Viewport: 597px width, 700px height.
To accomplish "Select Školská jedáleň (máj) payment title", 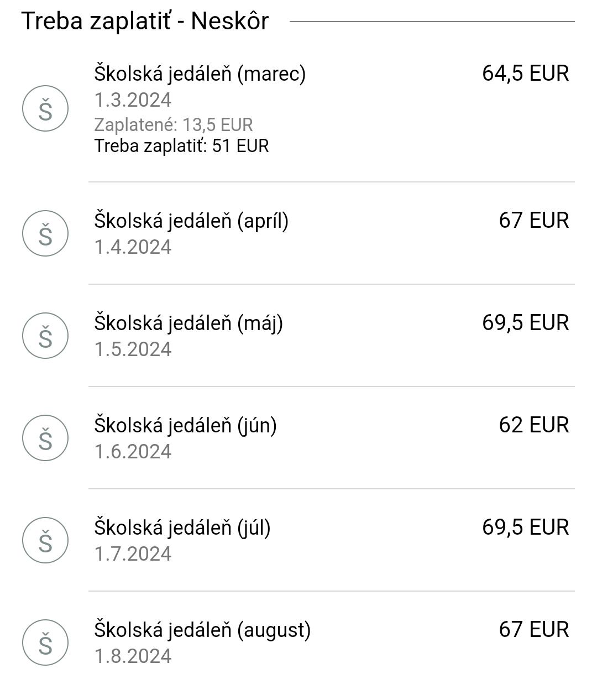I will click(188, 323).
